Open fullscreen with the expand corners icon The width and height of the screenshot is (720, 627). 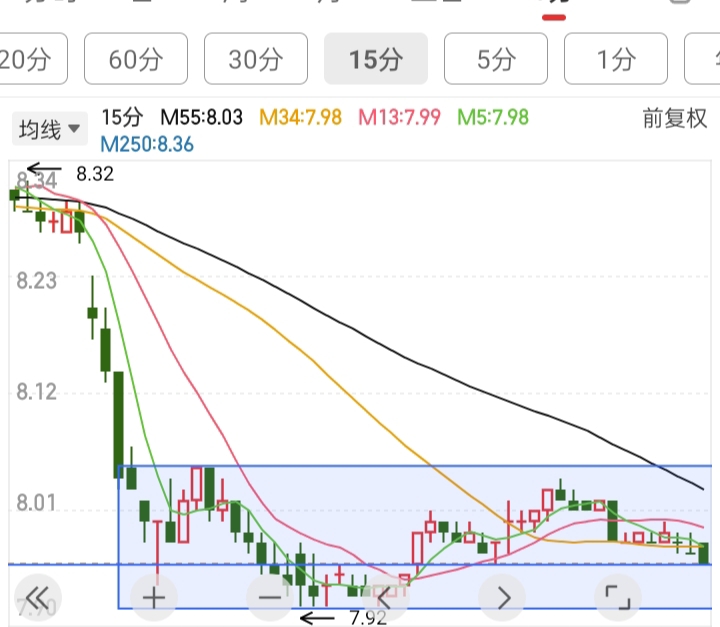(618, 598)
